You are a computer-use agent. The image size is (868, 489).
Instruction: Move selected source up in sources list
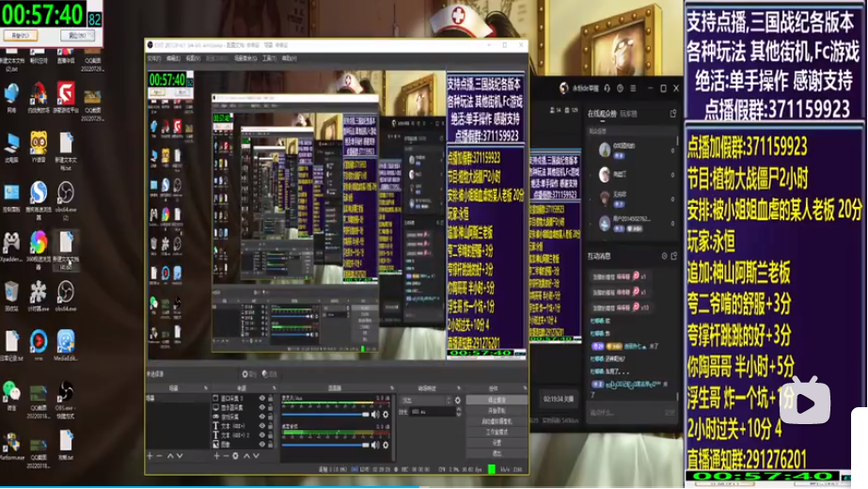click(x=247, y=456)
